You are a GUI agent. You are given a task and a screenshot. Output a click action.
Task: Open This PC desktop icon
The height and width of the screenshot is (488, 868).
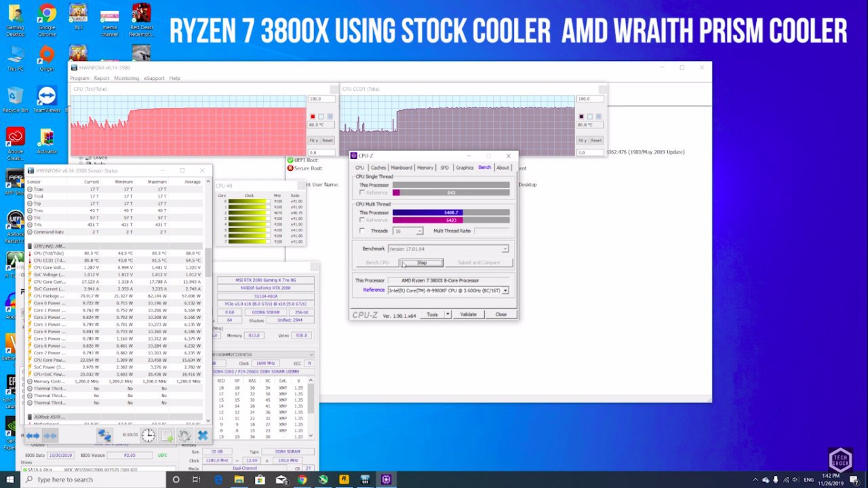click(15, 59)
